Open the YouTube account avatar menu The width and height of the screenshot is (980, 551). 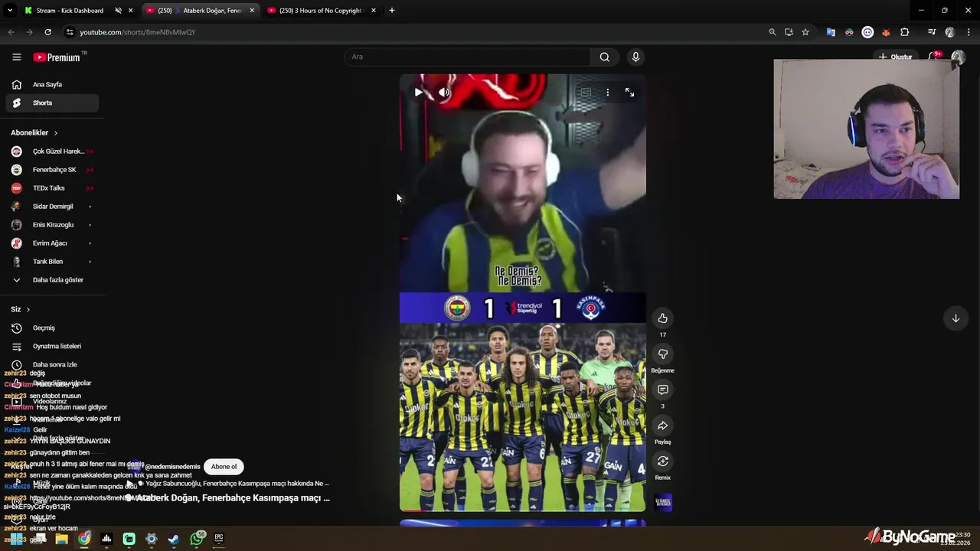[958, 57]
